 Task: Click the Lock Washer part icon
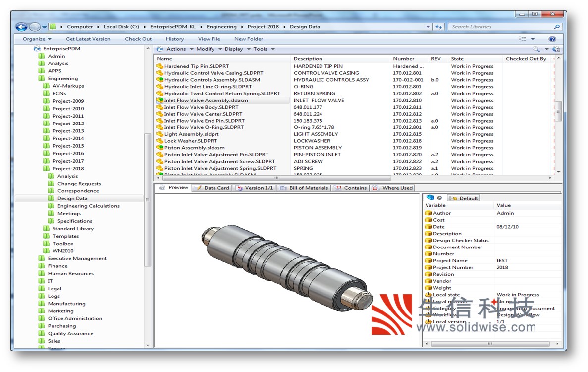pos(160,141)
